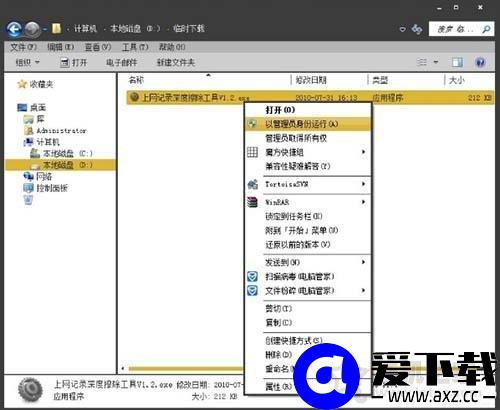Viewport: 500px width, 410px height.
Task: Click the Control Panel (控制面板) icon
Action: [29, 188]
